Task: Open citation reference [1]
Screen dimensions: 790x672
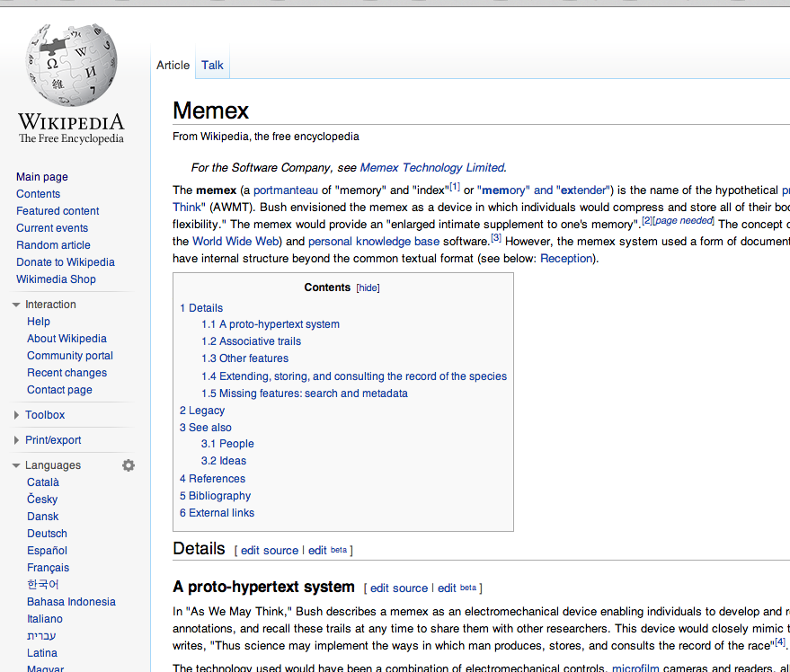Action: 455,187
